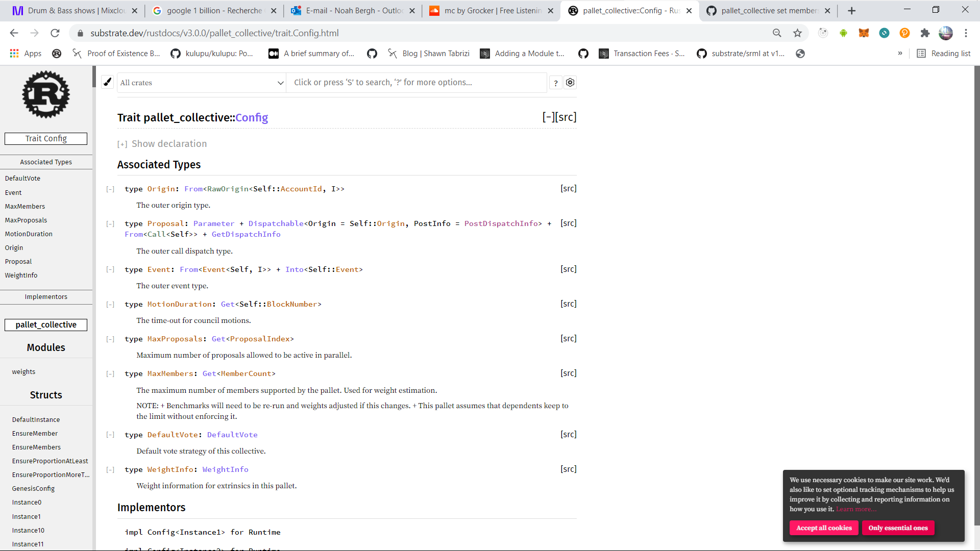The width and height of the screenshot is (980, 551).
Task: Click the page vertical scrollbar
Action: coord(977,296)
